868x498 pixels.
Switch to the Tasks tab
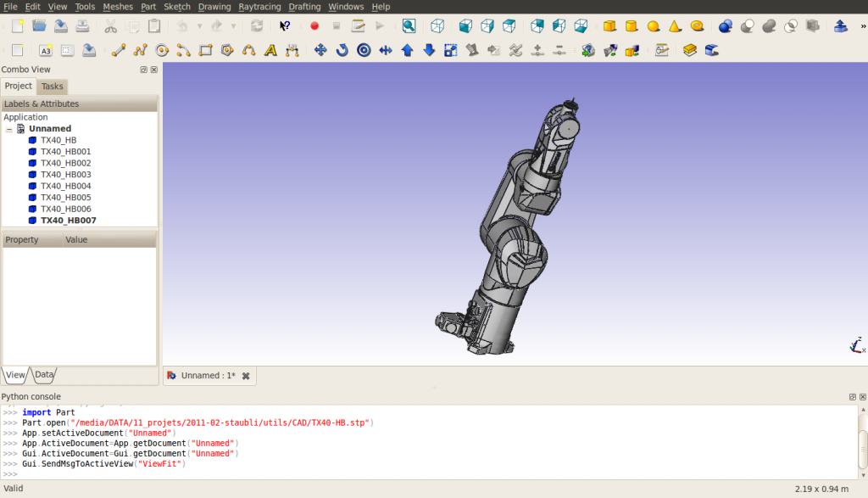click(52, 87)
